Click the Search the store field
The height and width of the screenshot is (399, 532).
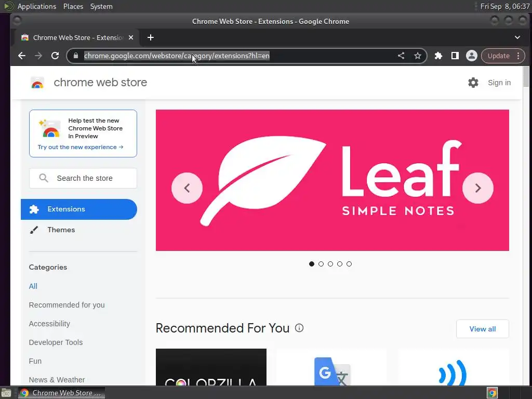click(x=83, y=178)
